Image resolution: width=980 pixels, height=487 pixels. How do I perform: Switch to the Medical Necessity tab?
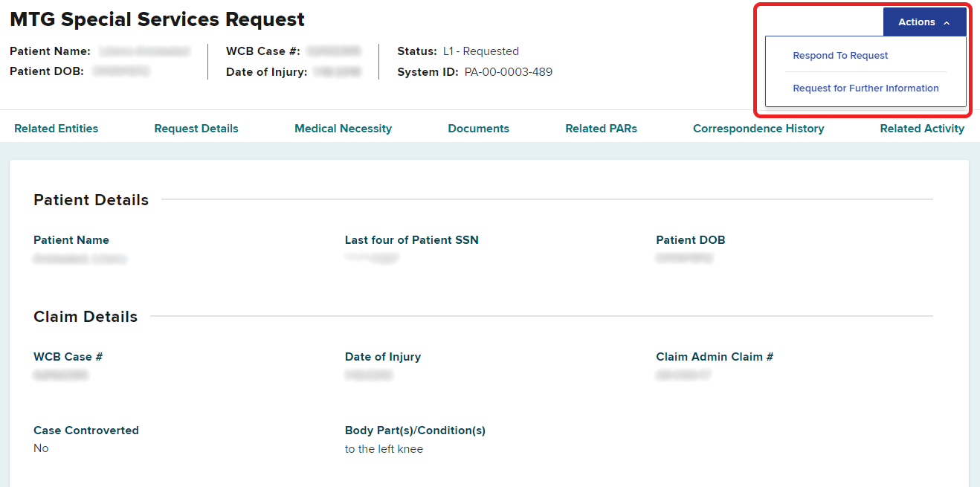tap(343, 129)
